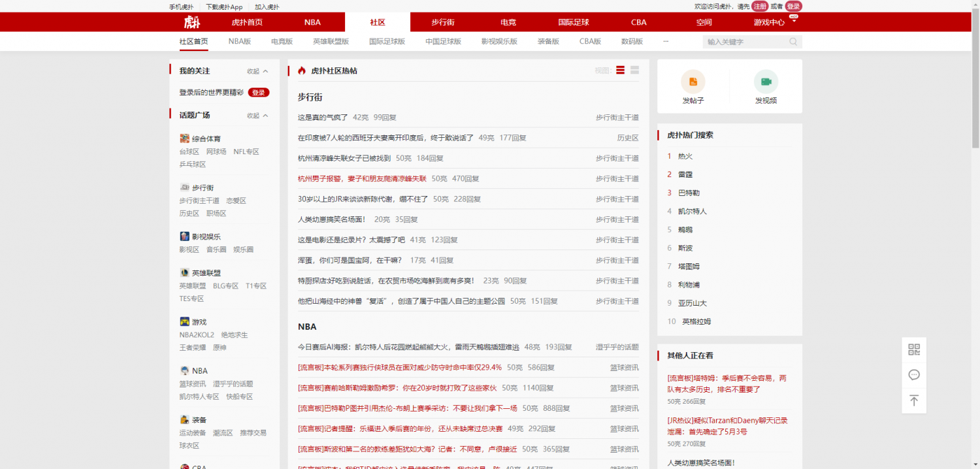980x469 pixels.
Task: Open the CBA top nav tab
Action: (x=639, y=22)
